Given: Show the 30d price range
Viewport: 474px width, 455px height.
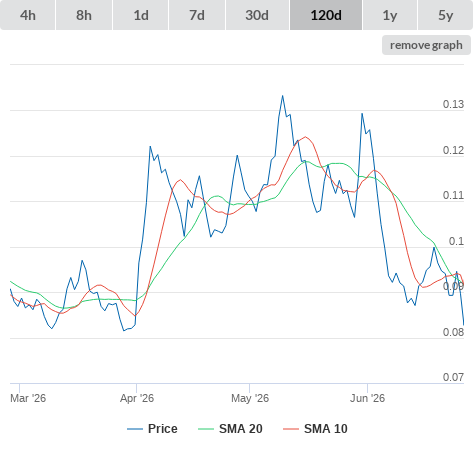Looking at the screenshot, I should (x=257, y=15).
